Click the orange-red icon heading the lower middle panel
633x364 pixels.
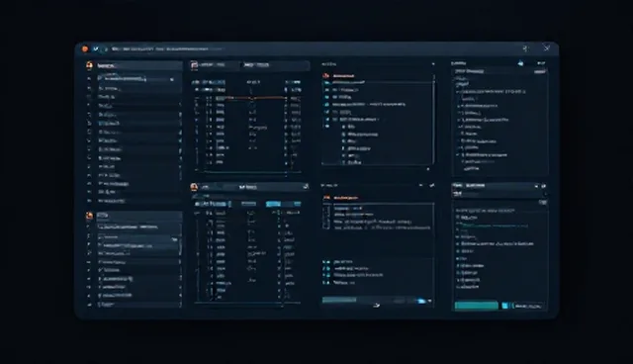click(x=326, y=198)
